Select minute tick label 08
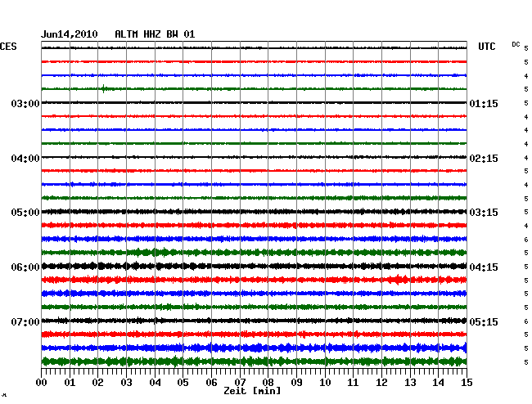The image size is (532, 404). pyautogui.click(x=268, y=382)
